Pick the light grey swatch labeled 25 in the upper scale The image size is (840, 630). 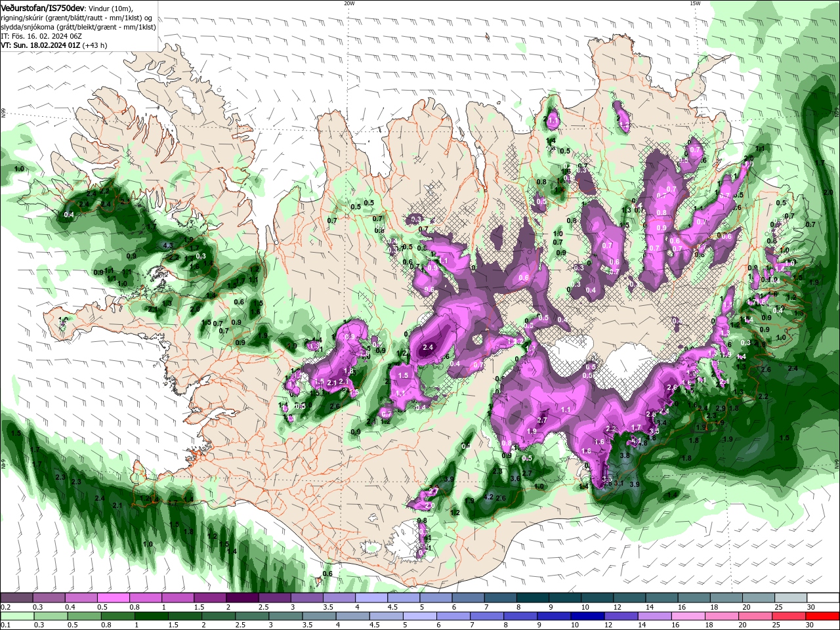[791, 598]
